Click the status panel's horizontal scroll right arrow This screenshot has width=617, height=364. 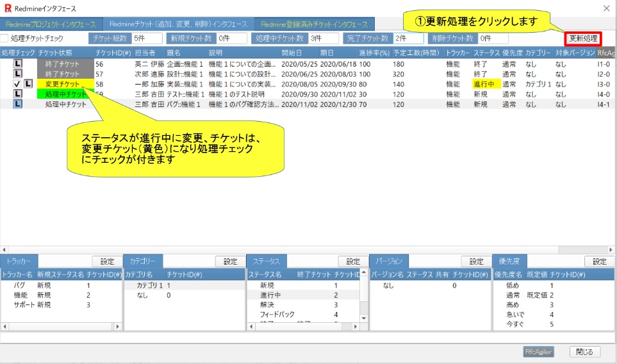(356, 326)
